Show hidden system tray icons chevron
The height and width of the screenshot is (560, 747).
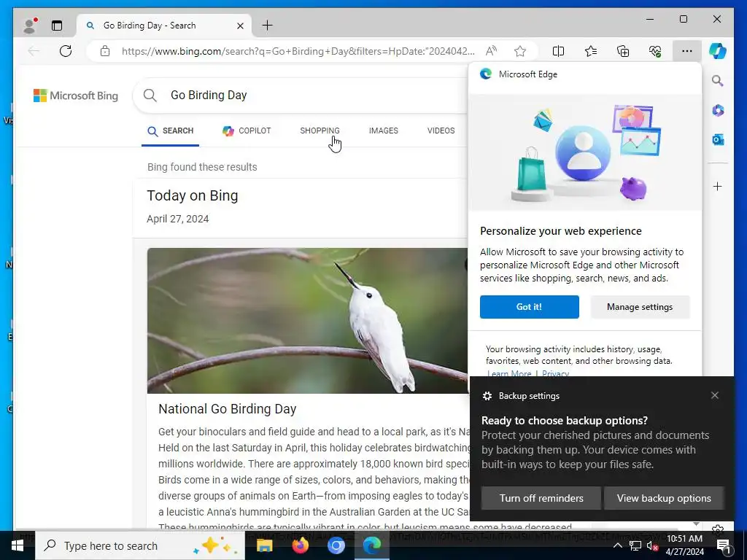coord(617,545)
